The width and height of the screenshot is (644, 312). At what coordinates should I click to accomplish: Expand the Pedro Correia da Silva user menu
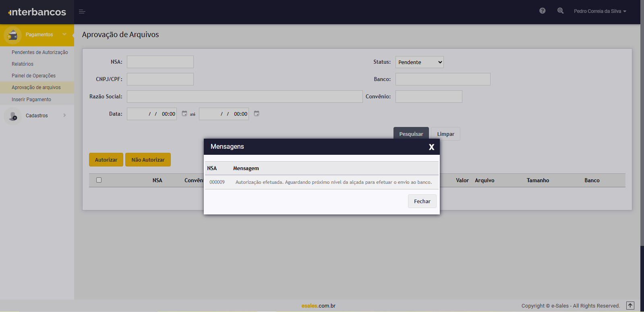click(x=600, y=11)
